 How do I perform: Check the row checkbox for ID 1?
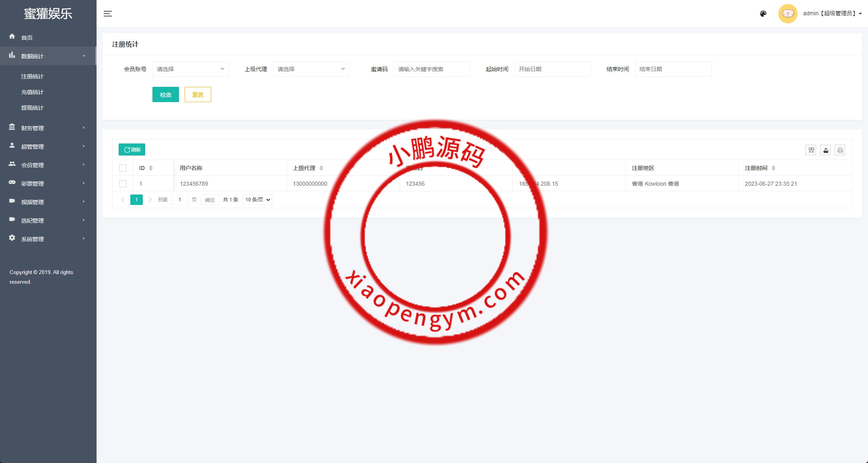[123, 184]
